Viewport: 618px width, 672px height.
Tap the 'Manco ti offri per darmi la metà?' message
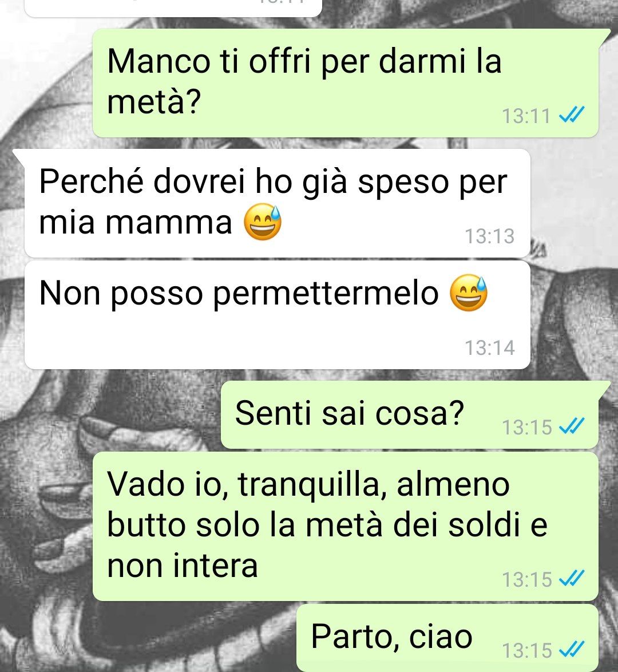(x=346, y=83)
